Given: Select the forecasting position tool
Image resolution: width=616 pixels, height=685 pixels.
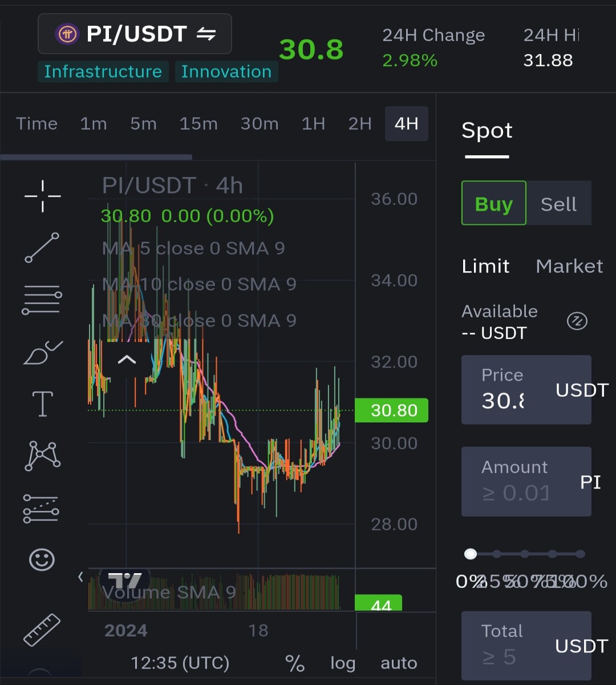Looking at the screenshot, I should coord(41,508).
